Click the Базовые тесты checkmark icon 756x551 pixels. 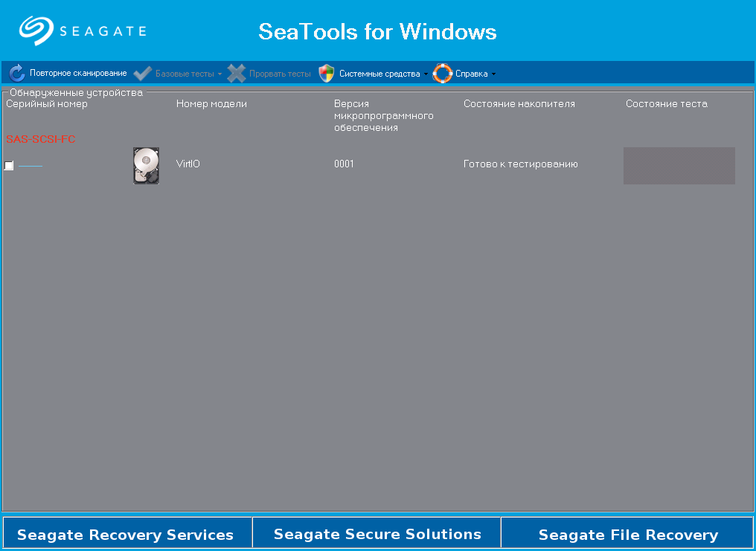(x=143, y=74)
